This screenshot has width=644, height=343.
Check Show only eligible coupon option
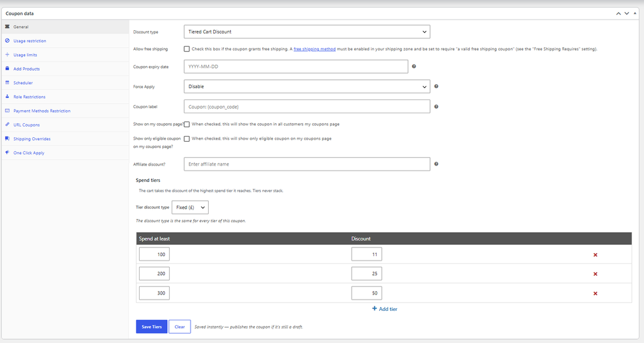point(187,138)
